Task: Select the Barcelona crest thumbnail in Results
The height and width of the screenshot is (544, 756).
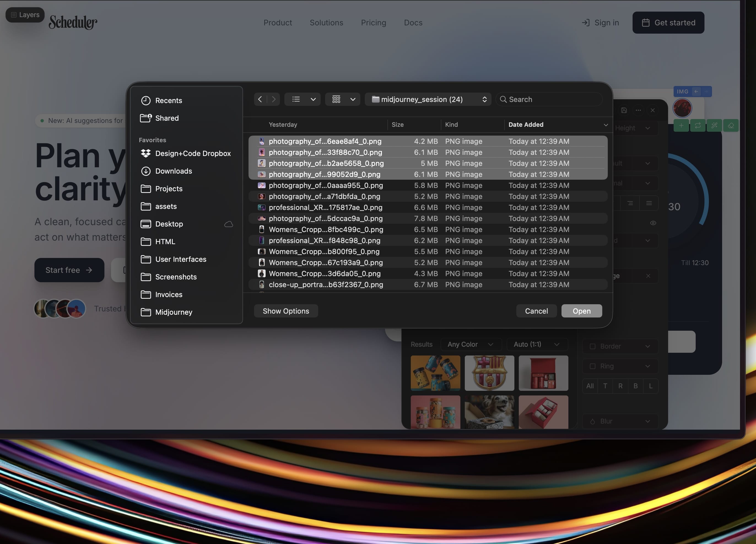Action: [x=489, y=373]
